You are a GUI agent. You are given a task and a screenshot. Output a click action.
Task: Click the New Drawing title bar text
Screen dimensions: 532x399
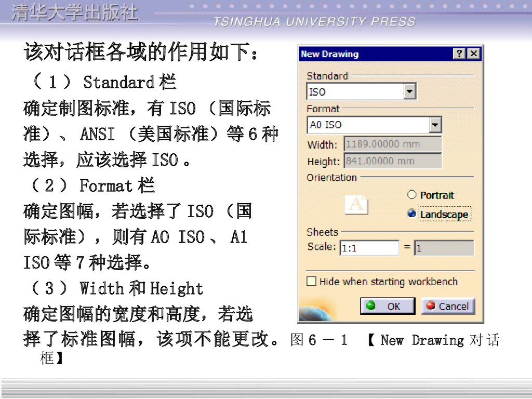click(329, 54)
